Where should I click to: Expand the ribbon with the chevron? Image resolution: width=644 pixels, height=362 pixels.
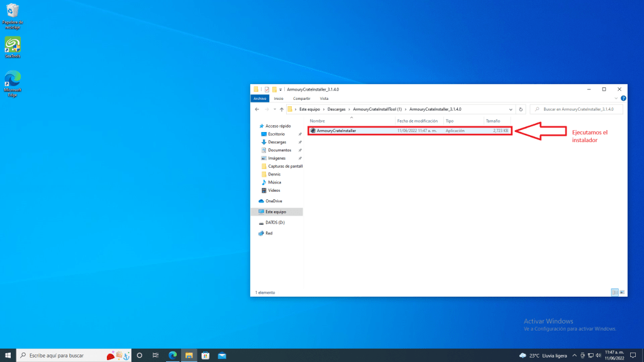click(617, 99)
